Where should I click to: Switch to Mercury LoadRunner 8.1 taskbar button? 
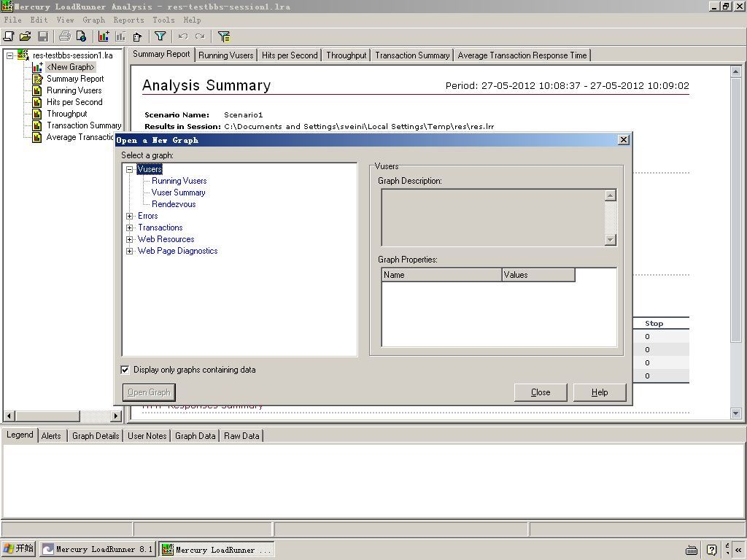pyautogui.click(x=97, y=549)
